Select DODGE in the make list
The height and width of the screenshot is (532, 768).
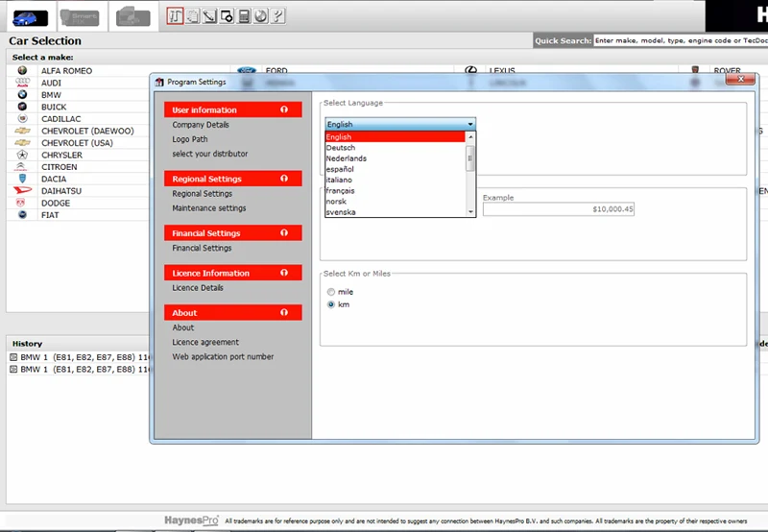pyautogui.click(x=56, y=203)
